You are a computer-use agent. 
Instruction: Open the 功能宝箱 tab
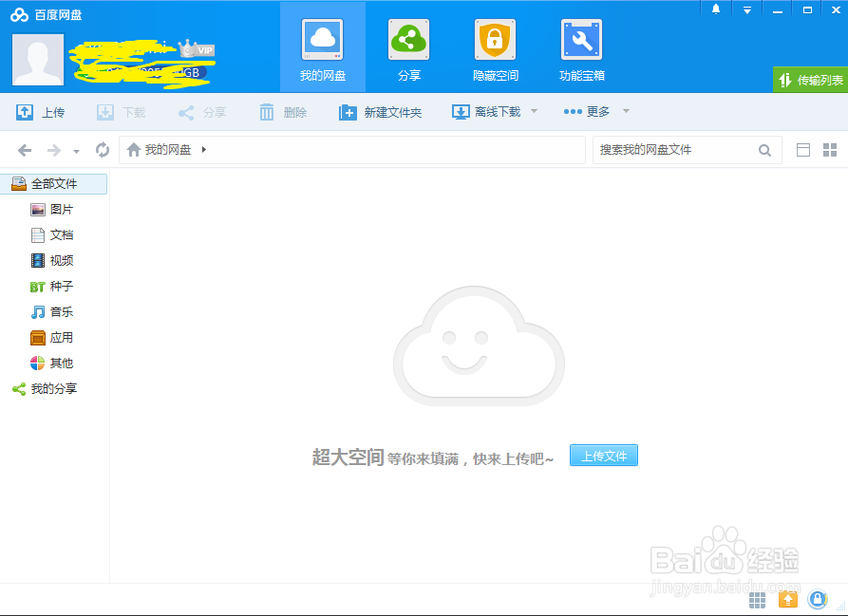pyautogui.click(x=582, y=49)
